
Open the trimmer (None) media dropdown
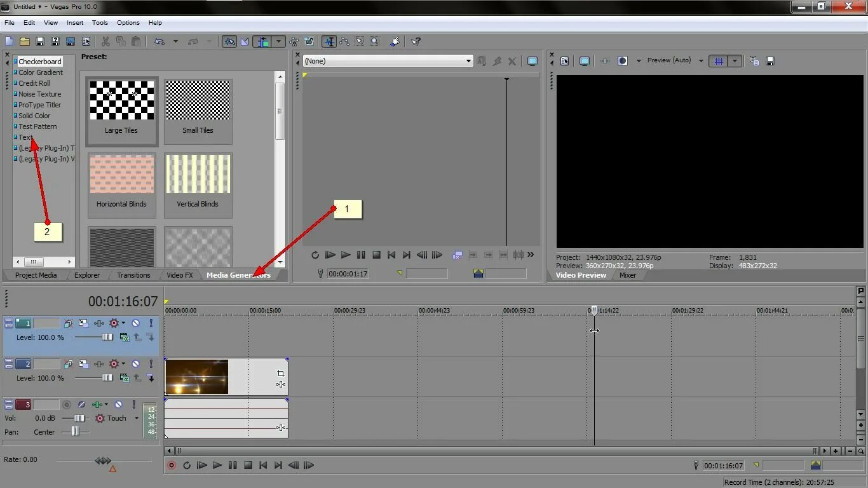coord(388,61)
